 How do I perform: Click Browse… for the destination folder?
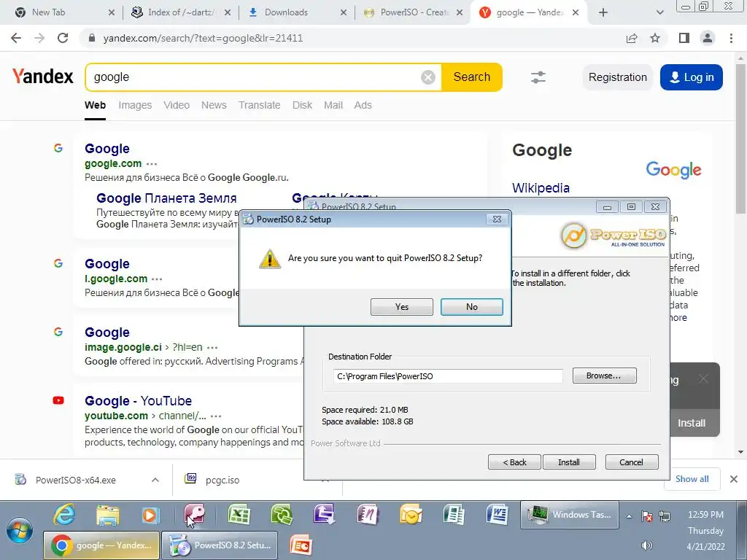604,376
